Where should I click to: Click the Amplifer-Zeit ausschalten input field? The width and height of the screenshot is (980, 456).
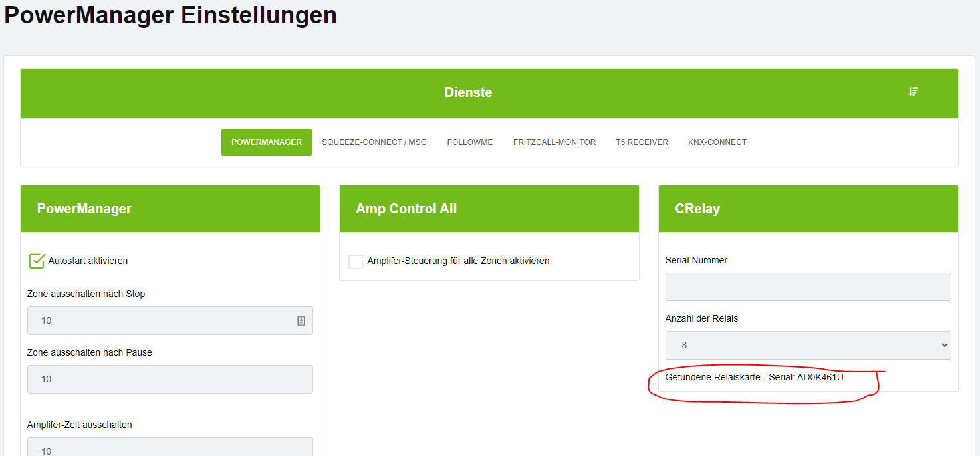(170, 447)
